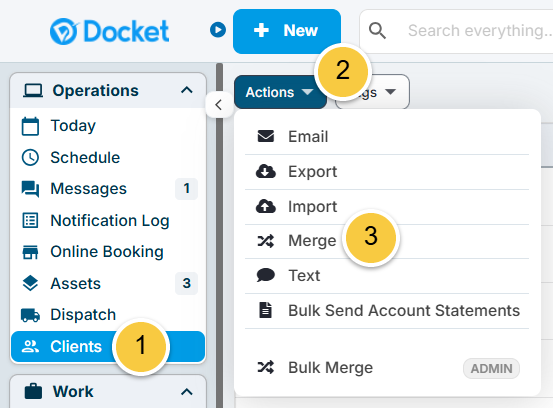Click the Online Booking storefront icon
The width and height of the screenshot is (553, 408).
click(x=30, y=252)
